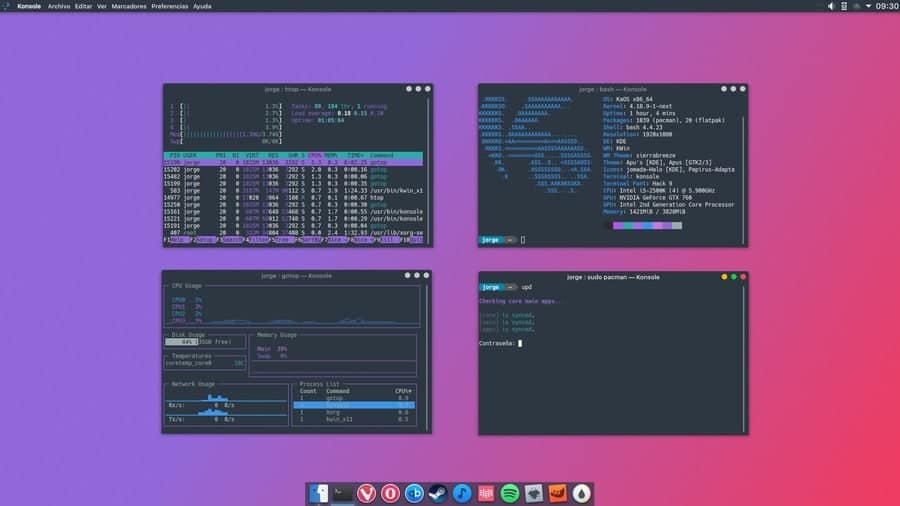
Task: Select the highlighted blue row in gotop Process List
Action: tap(354, 405)
